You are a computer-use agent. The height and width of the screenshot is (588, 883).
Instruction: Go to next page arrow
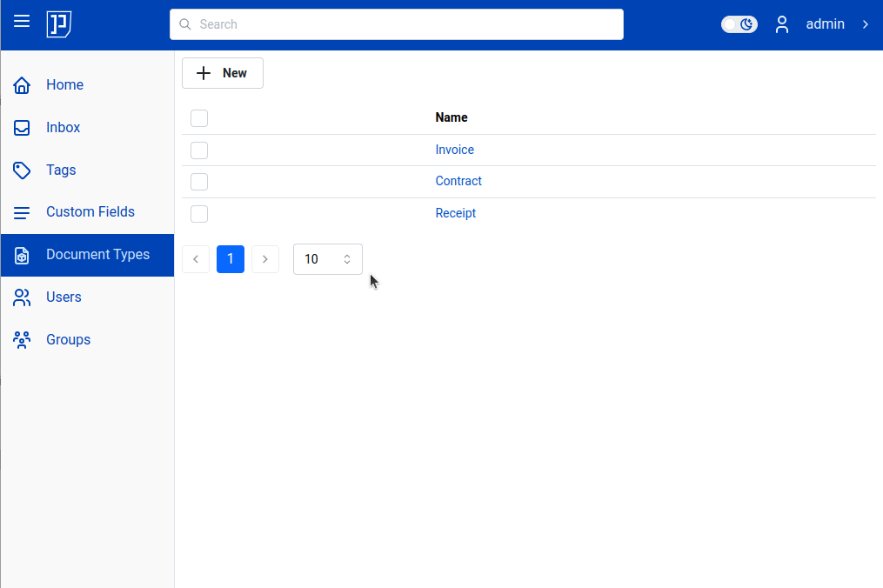pyautogui.click(x=265, y=259)
